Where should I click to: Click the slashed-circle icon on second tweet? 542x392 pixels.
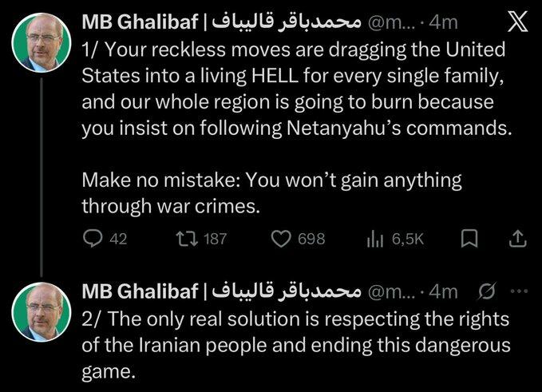coord(485,292)
